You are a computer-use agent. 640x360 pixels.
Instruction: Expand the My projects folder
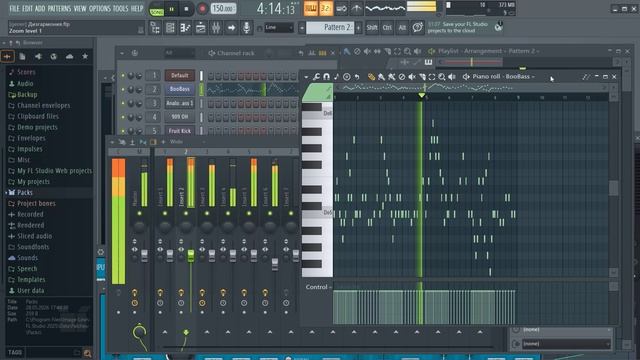coord(33,181)
